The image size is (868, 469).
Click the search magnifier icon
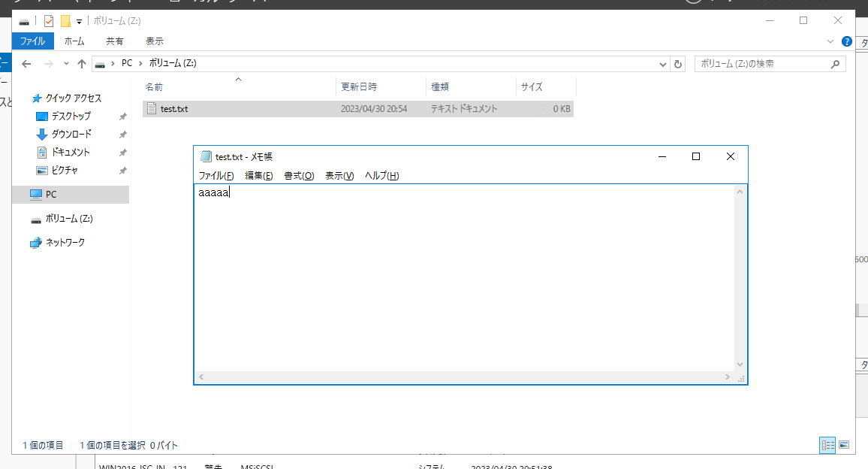[836, 64]
